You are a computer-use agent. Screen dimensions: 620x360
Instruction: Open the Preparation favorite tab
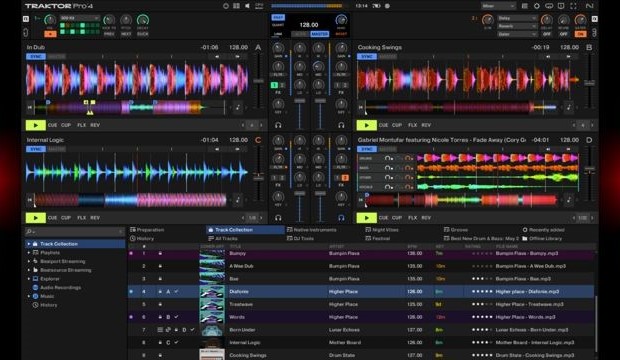tap(147, 229)
